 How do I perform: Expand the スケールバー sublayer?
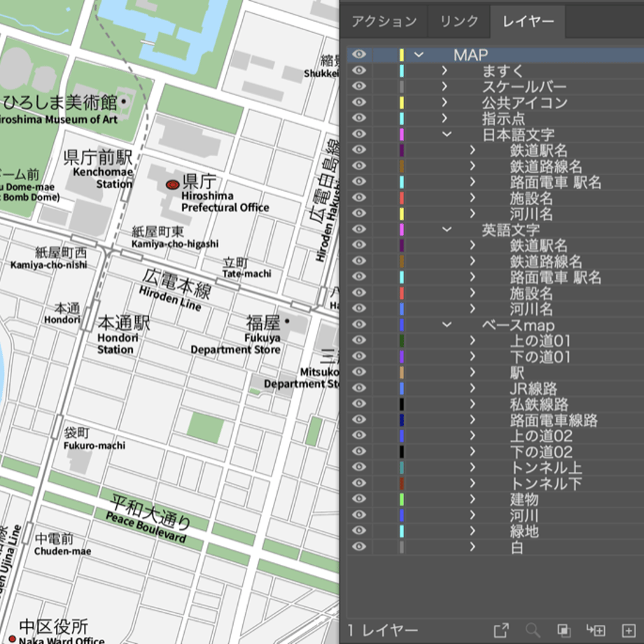(444, 86)
